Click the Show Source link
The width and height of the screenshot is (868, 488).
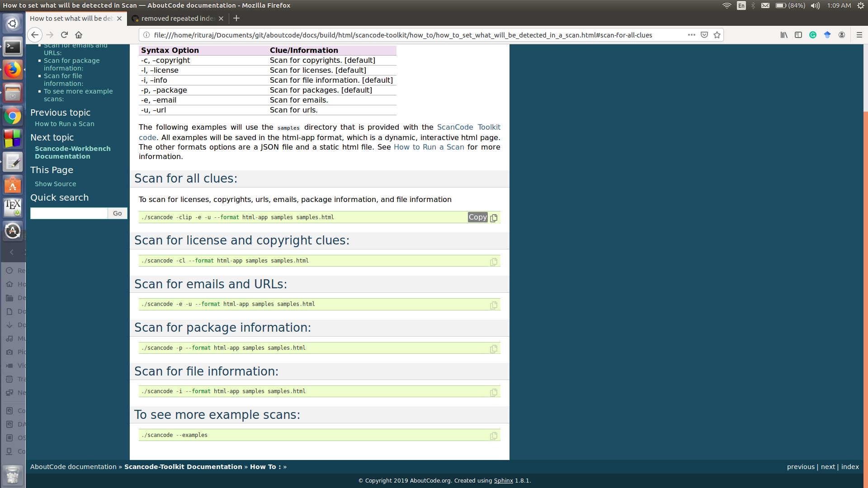point(55,184)
